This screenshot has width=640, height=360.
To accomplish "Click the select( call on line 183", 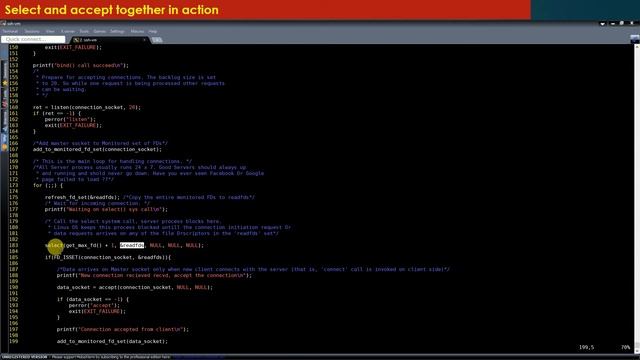I will (55, 245).
